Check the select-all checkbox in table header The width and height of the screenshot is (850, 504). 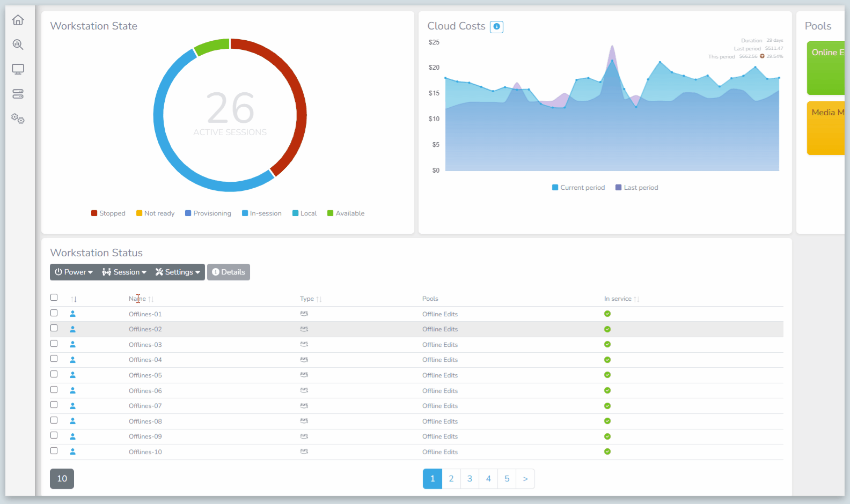coord(54,298)
